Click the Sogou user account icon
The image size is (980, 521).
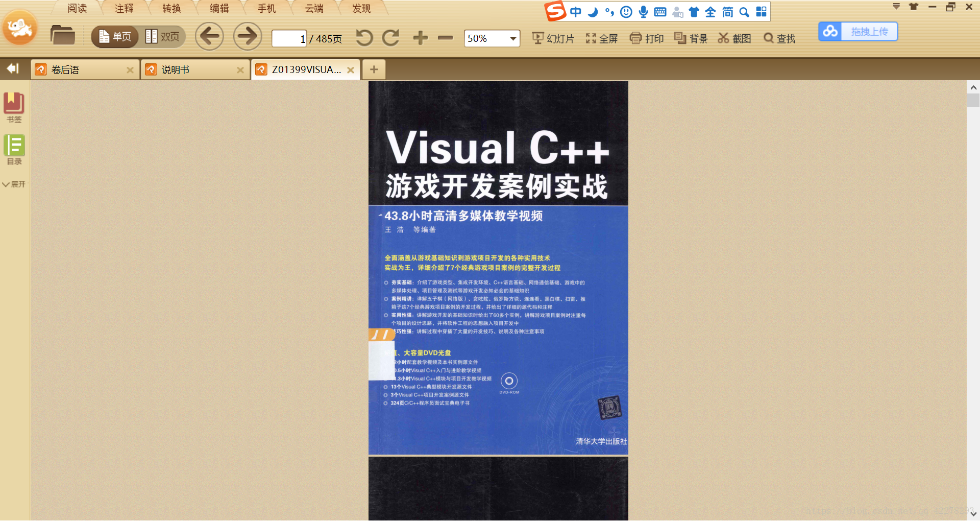coord(677,12)
